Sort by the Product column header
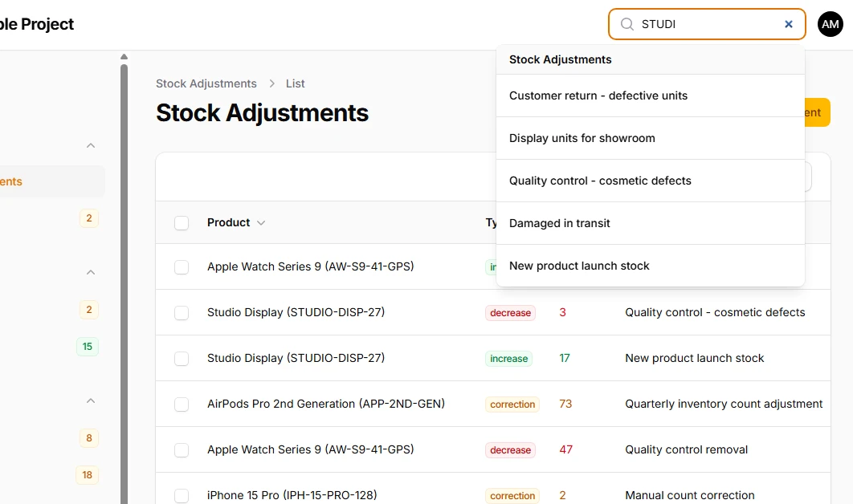 pos(235,222)
